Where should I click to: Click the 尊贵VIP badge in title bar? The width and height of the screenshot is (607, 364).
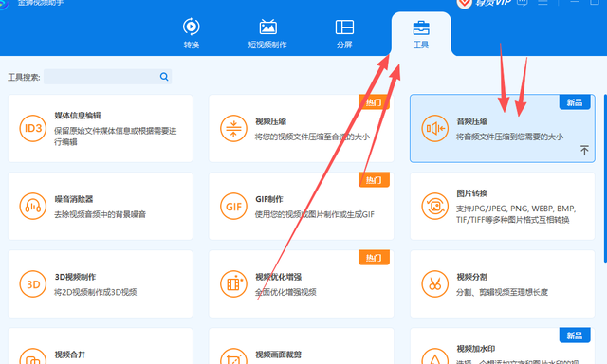(485, 3)
